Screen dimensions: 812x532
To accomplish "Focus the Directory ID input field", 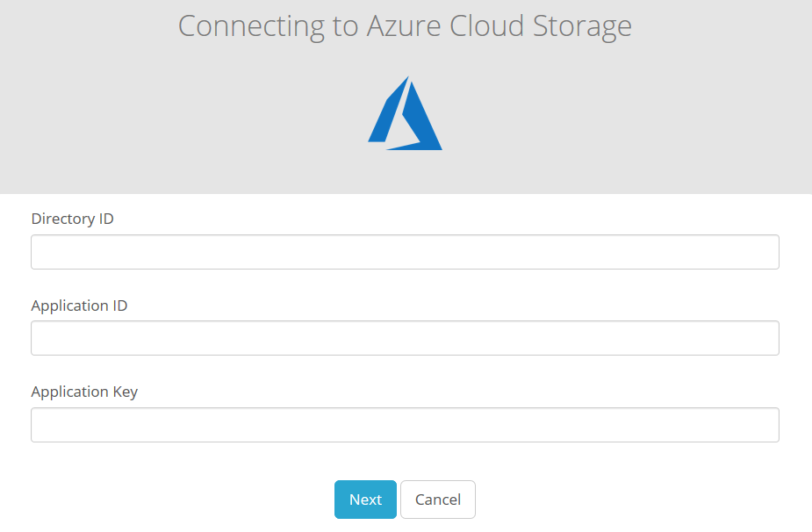I will 405,252.
